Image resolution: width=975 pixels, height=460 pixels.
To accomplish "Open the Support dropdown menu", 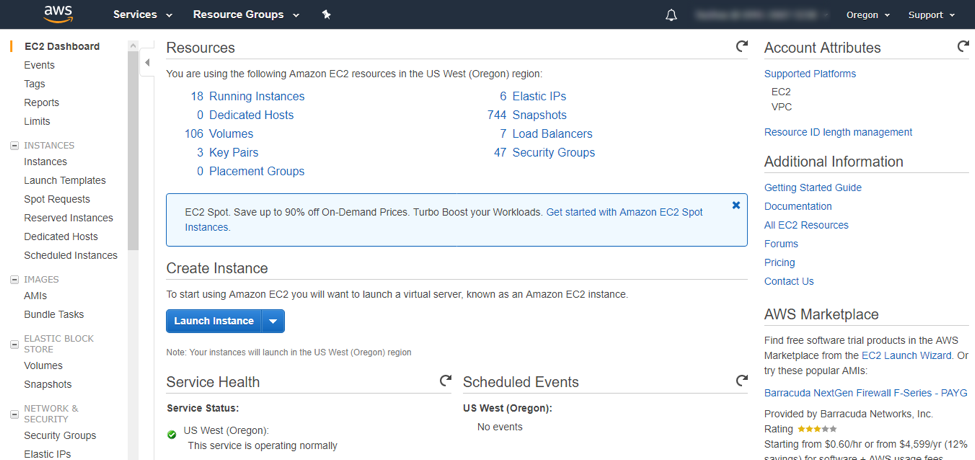I will 931,15.
